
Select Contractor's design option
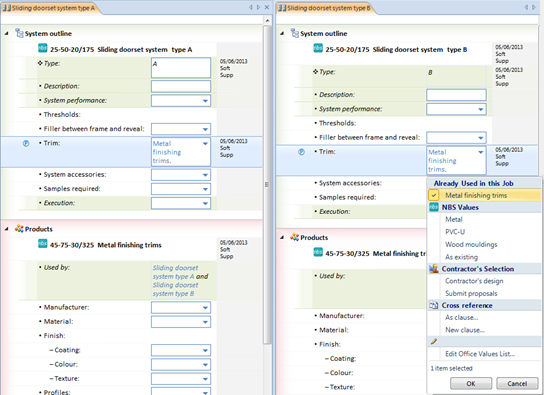[474, 281]
